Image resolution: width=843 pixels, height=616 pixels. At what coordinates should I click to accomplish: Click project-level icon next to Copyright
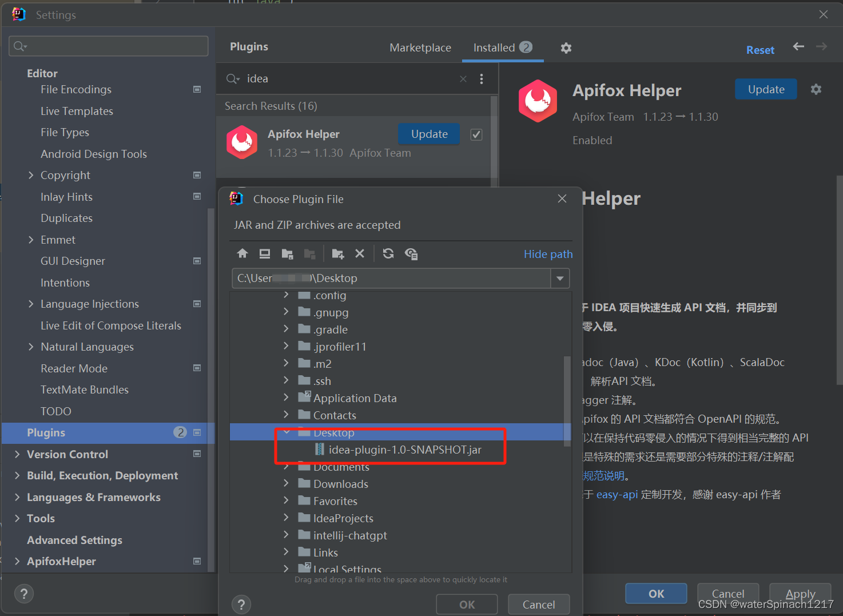click(x=197, y=175)
